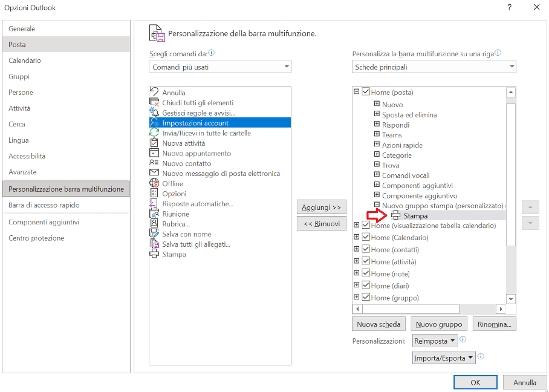
Task: Click the horizontal scrollbar right arrow
Action: pos(501,309)
